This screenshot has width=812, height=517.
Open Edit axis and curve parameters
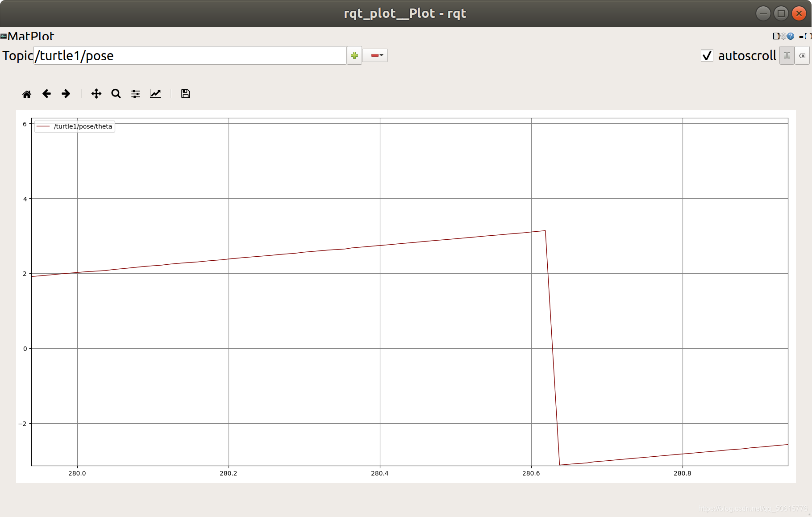155,94
